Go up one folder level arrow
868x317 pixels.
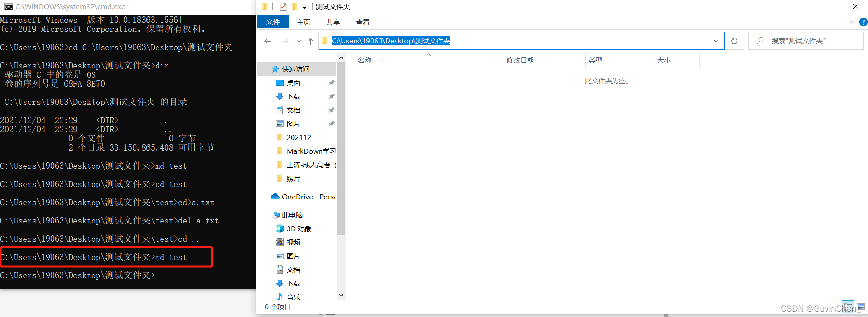coord(311,41)
